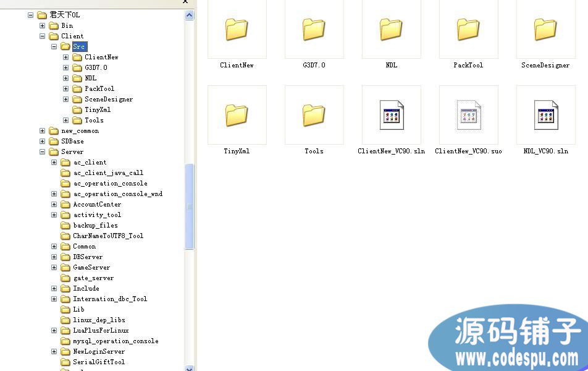Viewport: 588px width, 371px height.
Task: Collapse the Server folder node
Action: point(42,151)
